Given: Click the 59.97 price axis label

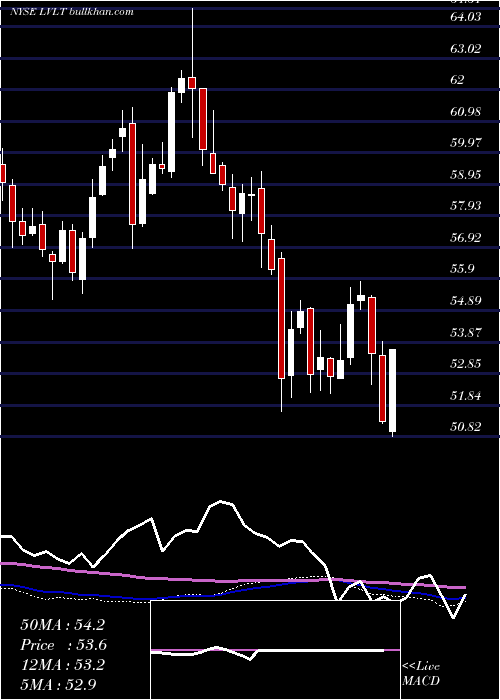Looking at the screenshot, I should [x=466, y=142].
